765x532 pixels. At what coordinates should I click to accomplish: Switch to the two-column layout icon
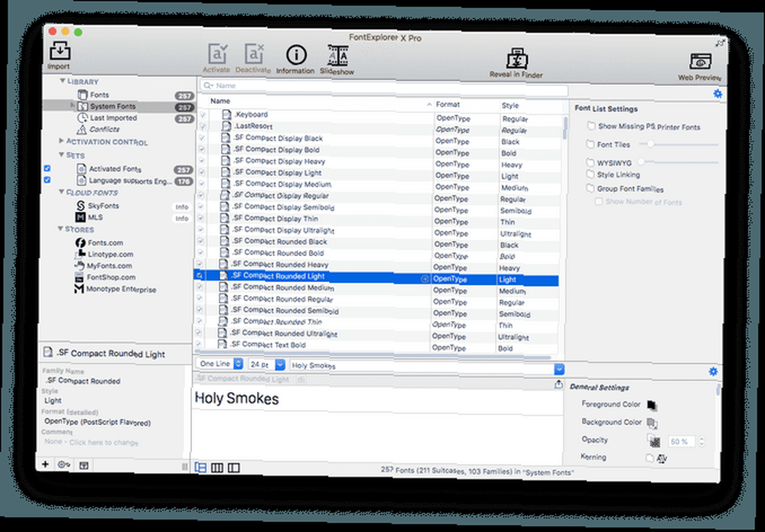[233, 468]
